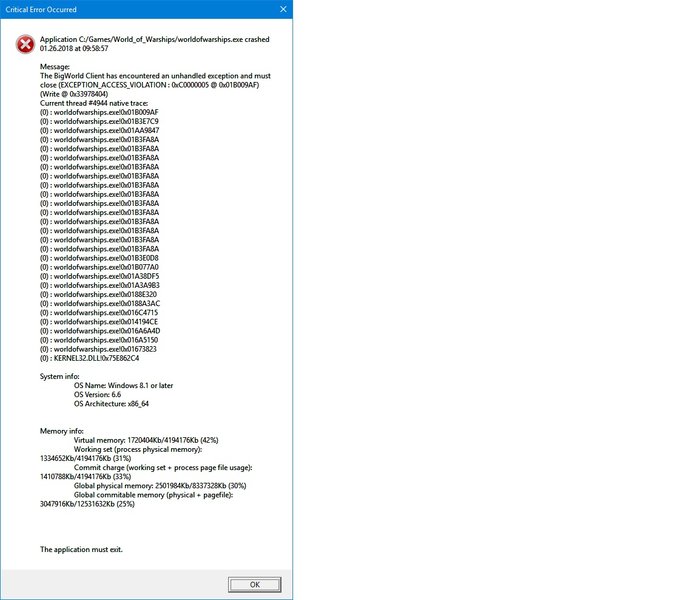
Task: Click 'Working set (process physical memory):' label
Action: [x=138, y=449]
